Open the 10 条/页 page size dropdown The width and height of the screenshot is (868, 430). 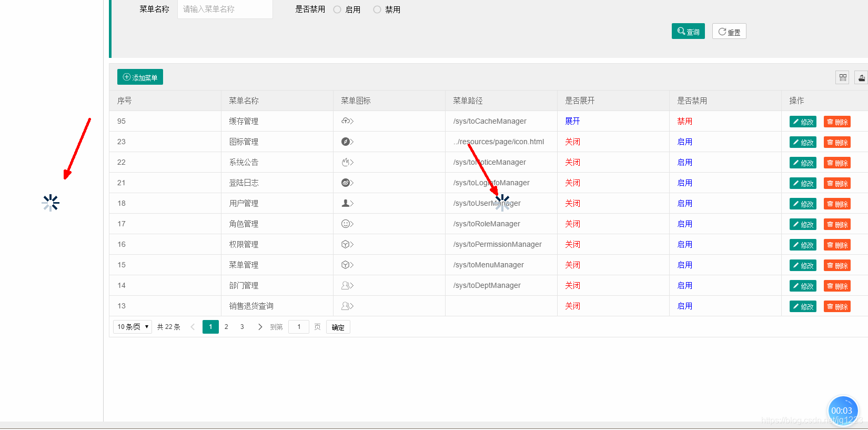click(133, 327)
